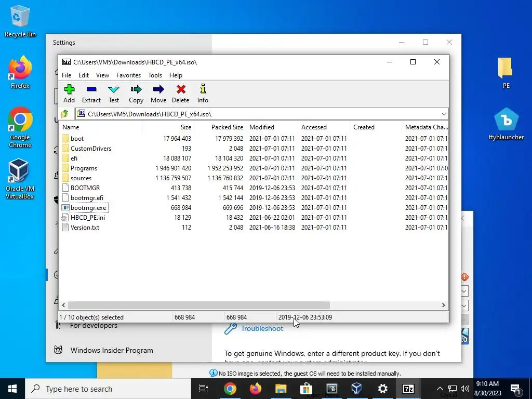Go up one folder level in 7-Zip
This screenshot has height=399, width=532.
point(65,114)
